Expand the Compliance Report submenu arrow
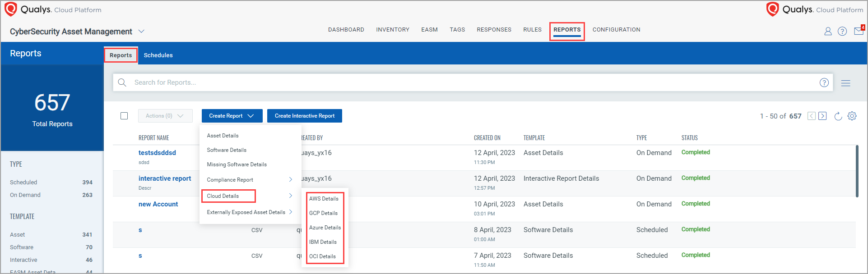This screenshot has width=868, height=274. pyautogui.click(x=291, y=179)
